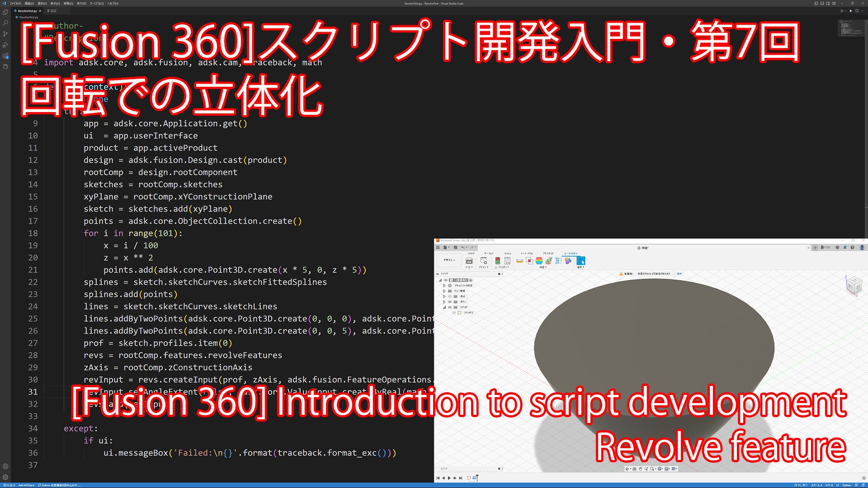This screenshot has width=868, height=488.
Task: Activate the Select tool icon
Action: tap(580, 261)
